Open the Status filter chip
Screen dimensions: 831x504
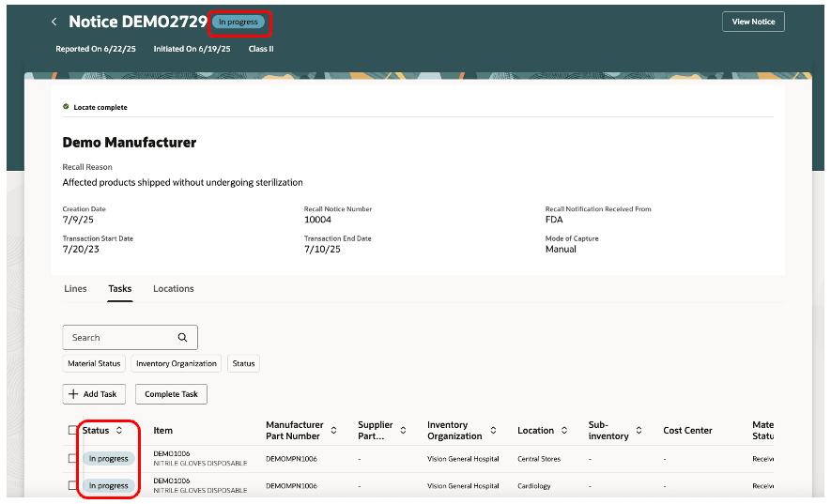(x=244, y=363)
